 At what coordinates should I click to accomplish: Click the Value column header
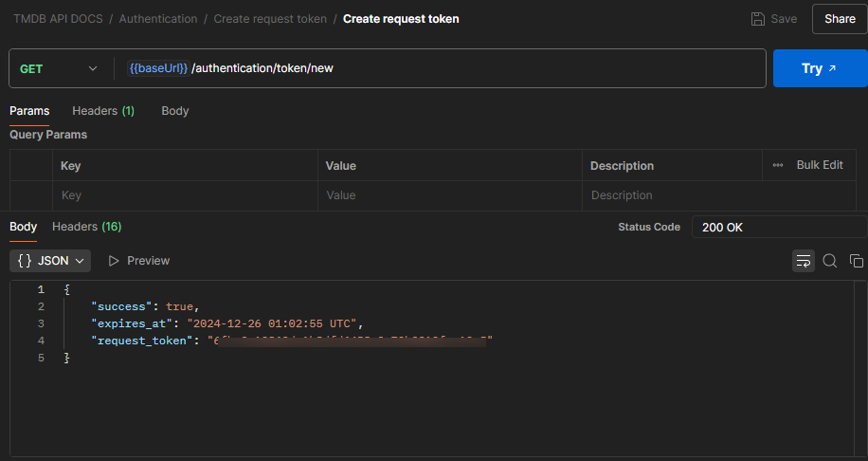click(x=340, y=166)
